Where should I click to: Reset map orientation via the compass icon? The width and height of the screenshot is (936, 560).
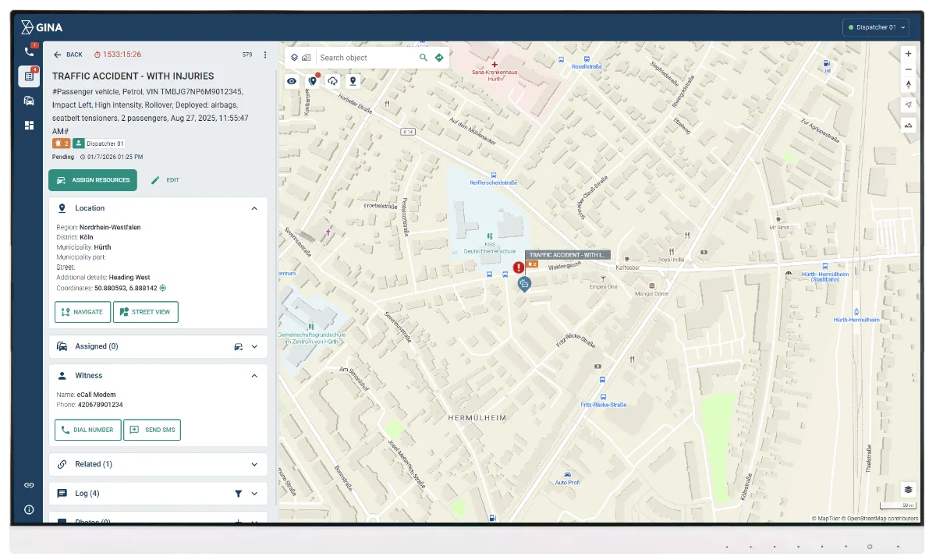tap(907, 85)
